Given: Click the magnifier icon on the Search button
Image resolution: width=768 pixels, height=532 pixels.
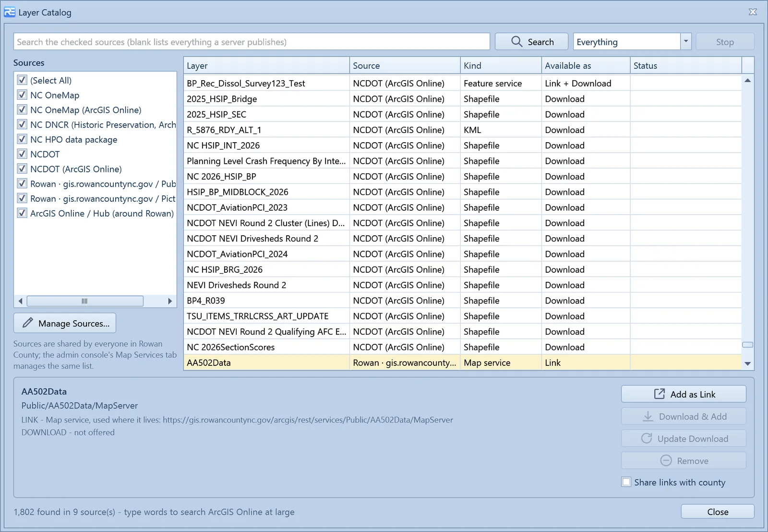Looking at the screenshot, I should pos(516,42).
